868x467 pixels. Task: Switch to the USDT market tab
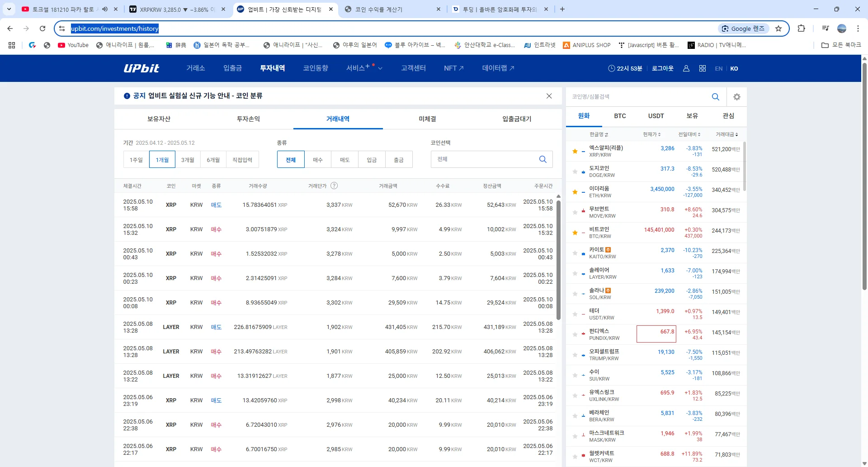coord(656,116)
